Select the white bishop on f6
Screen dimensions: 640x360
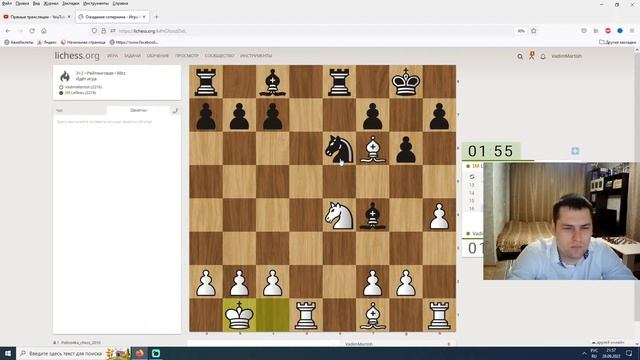(373, 149)
